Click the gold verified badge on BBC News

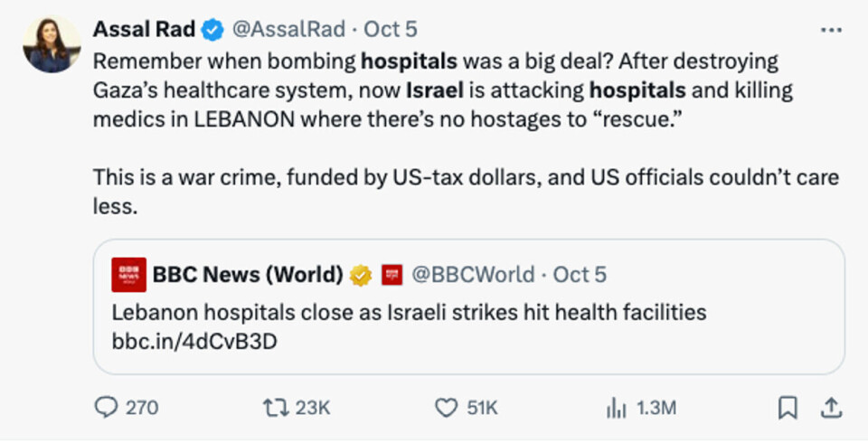pyautogui.click(x=362, y=275)
